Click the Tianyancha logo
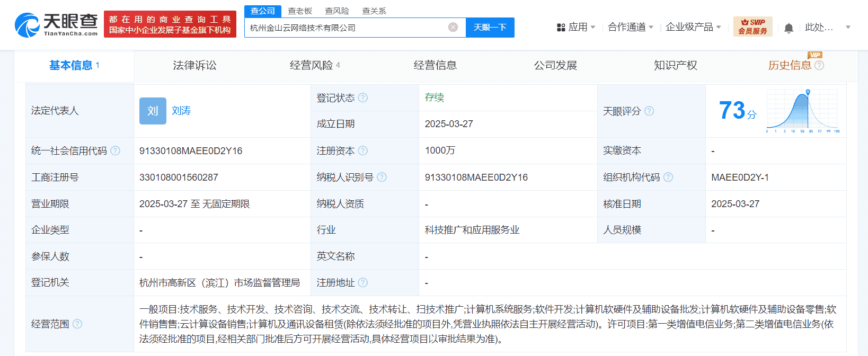The image size is (868, 356). click(56, 24)
